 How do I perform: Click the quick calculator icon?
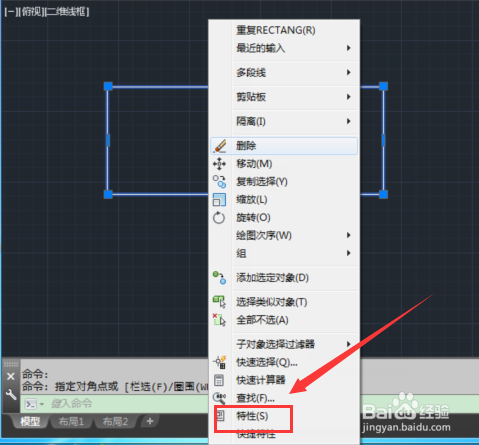219,380
